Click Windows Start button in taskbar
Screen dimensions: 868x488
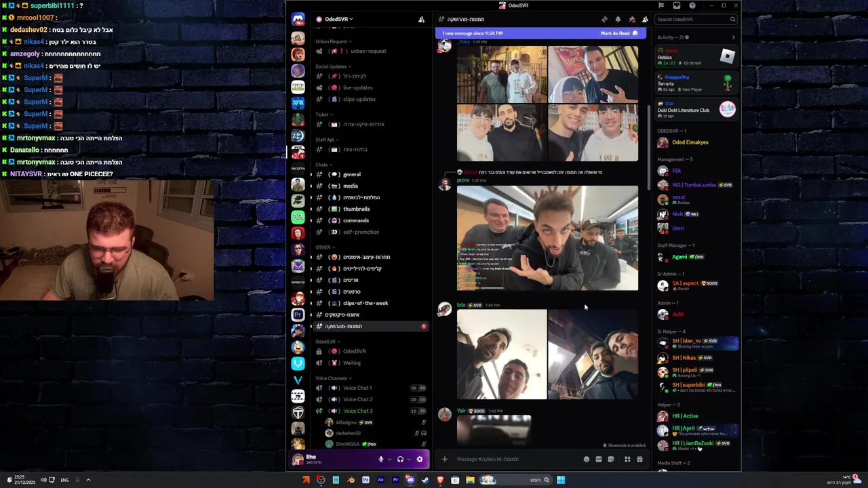(561, 480)
